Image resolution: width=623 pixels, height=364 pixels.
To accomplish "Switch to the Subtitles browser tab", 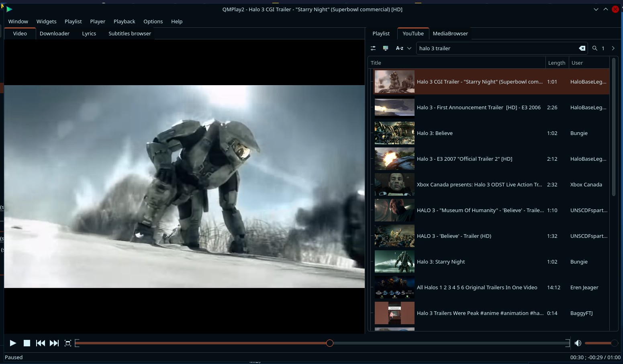I will coord(130,33).
